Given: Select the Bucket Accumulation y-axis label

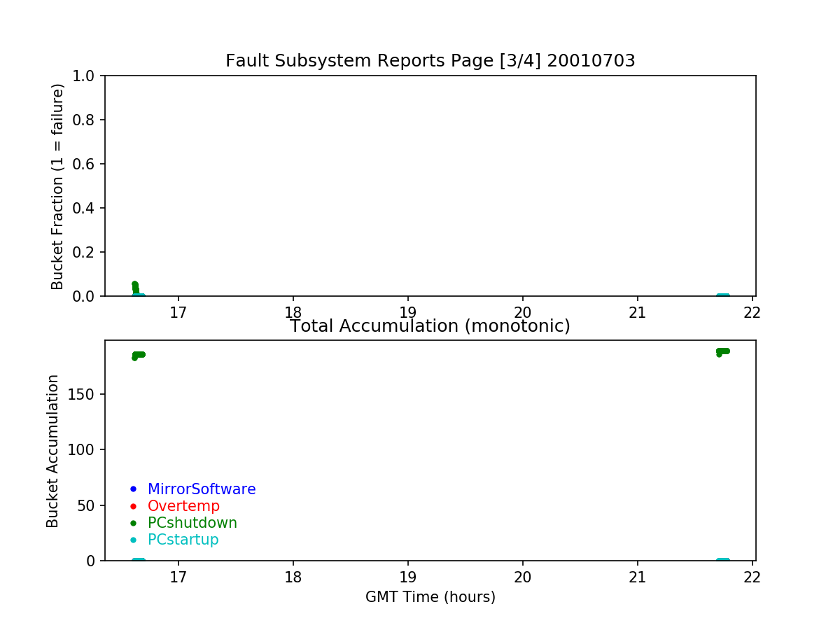Looking at the screenshot, I should (52, 451).
